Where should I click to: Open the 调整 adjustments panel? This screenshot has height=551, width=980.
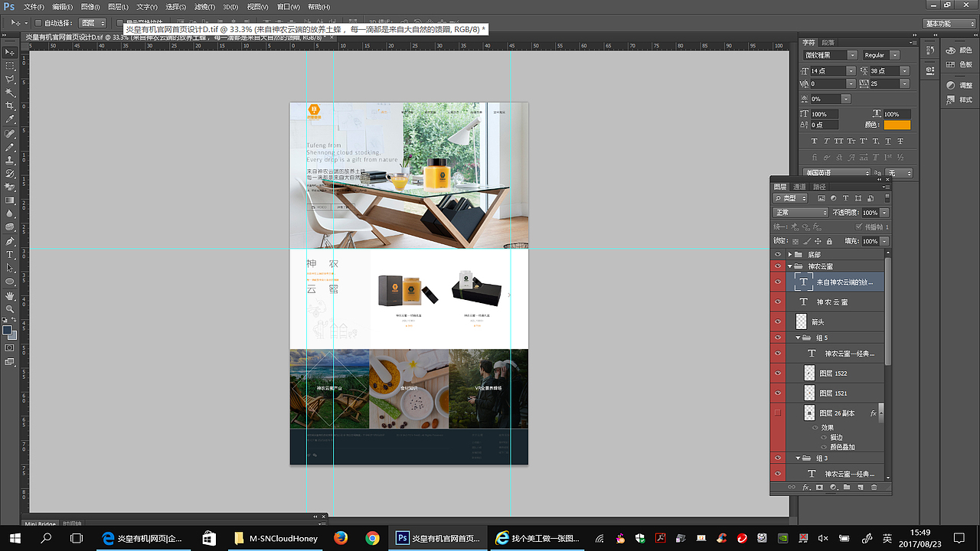[x=959, y=86]
